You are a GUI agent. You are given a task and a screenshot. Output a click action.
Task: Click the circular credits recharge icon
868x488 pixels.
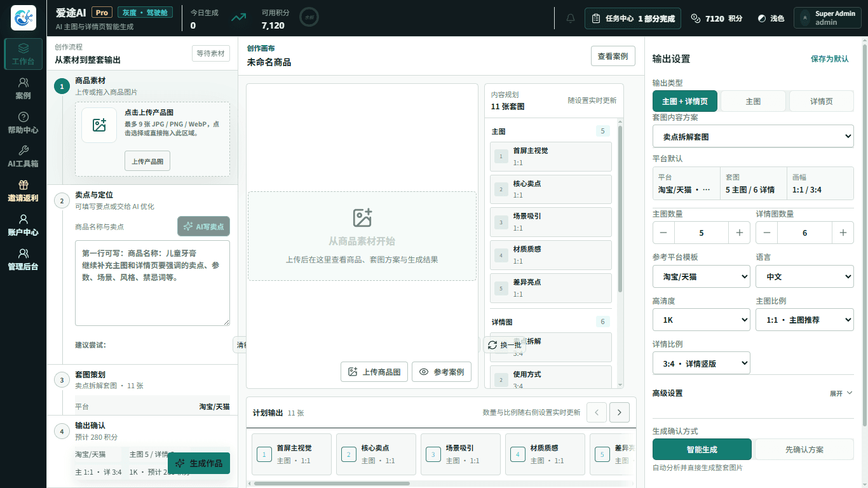click(309, 18)
